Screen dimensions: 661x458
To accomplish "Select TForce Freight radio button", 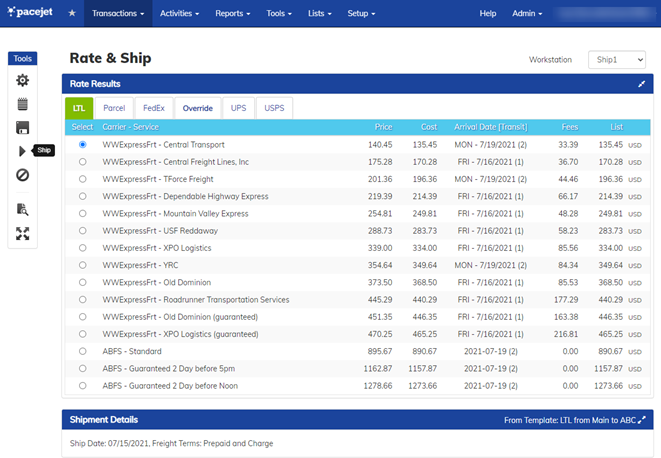I will 83,179.
